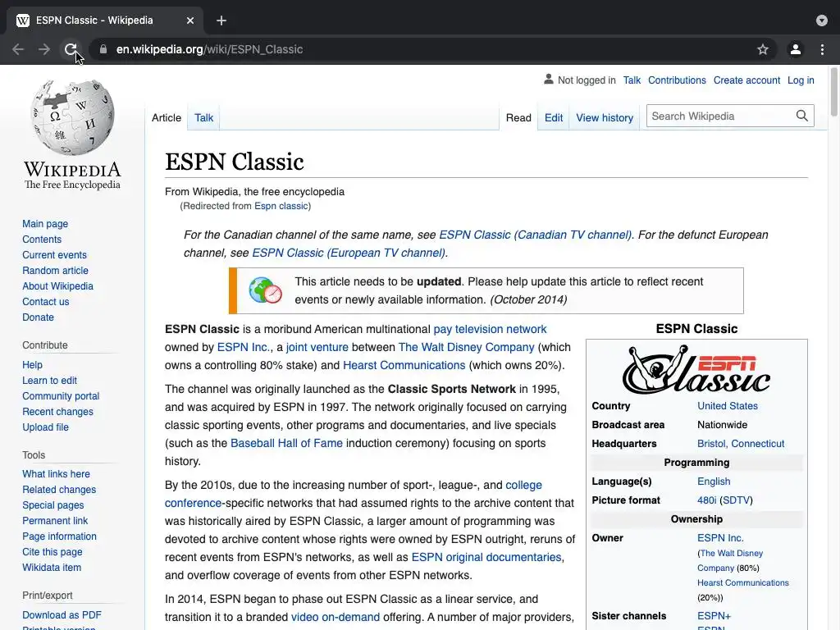The width and height of the screenshot is (840, 630).
Task: Open the Help link under Contribute
Action: tap(32, 365)
